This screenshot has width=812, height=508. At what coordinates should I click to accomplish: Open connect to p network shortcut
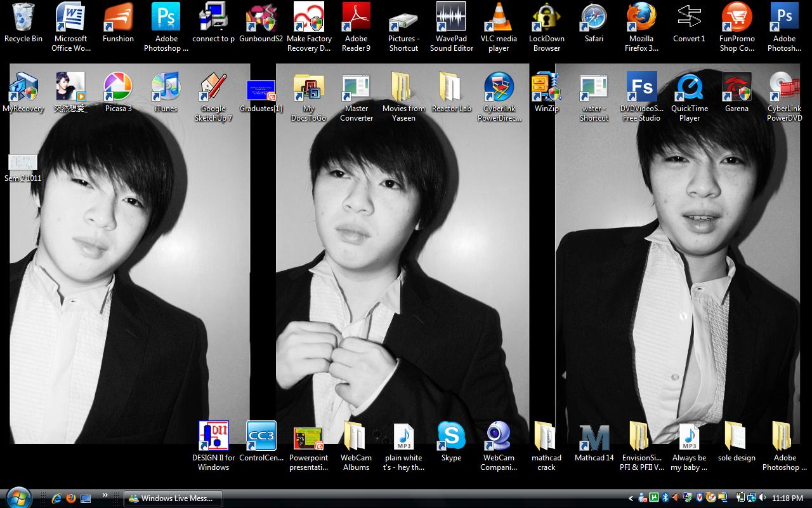(x=213, y=24)
